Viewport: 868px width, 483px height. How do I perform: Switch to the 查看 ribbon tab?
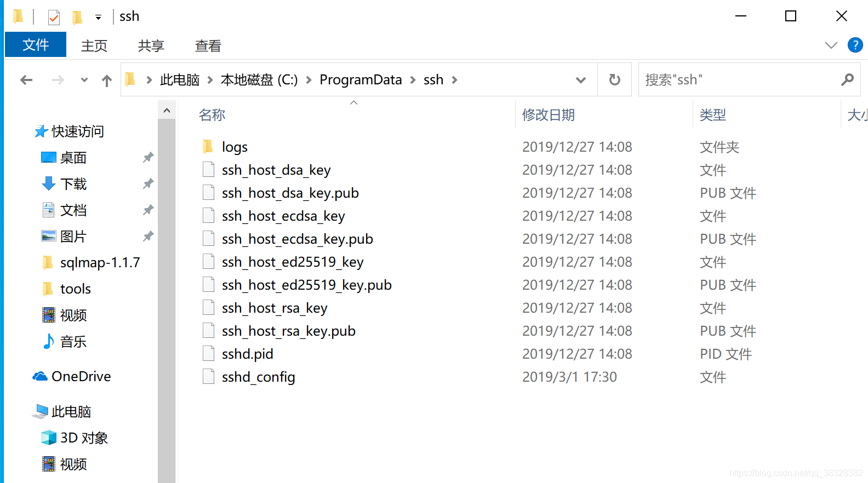click(208, 45)
